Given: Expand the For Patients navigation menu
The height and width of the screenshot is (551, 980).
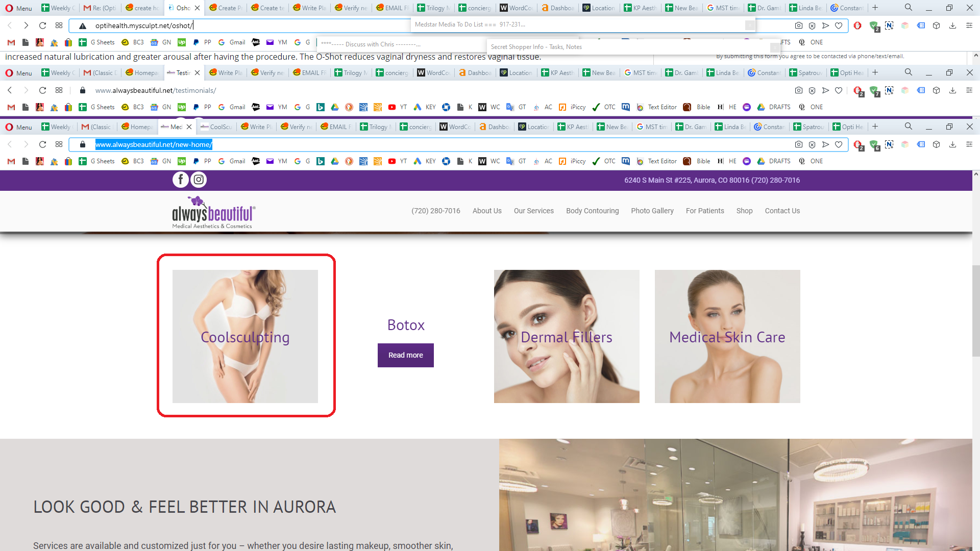Looking at the screenshot, I should [705, 211].
